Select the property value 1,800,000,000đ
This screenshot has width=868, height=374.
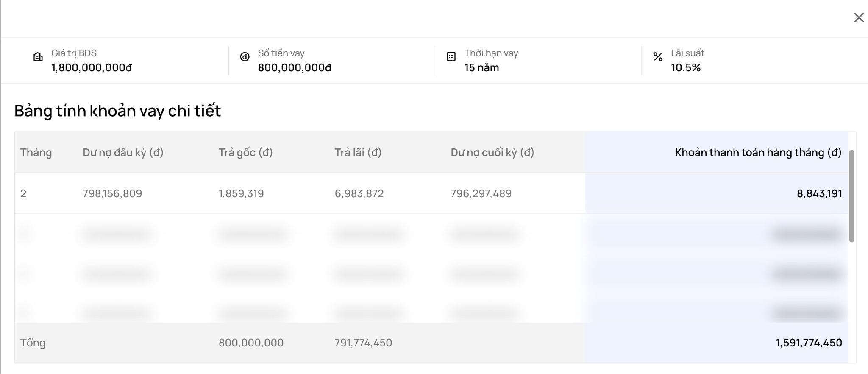92,68
